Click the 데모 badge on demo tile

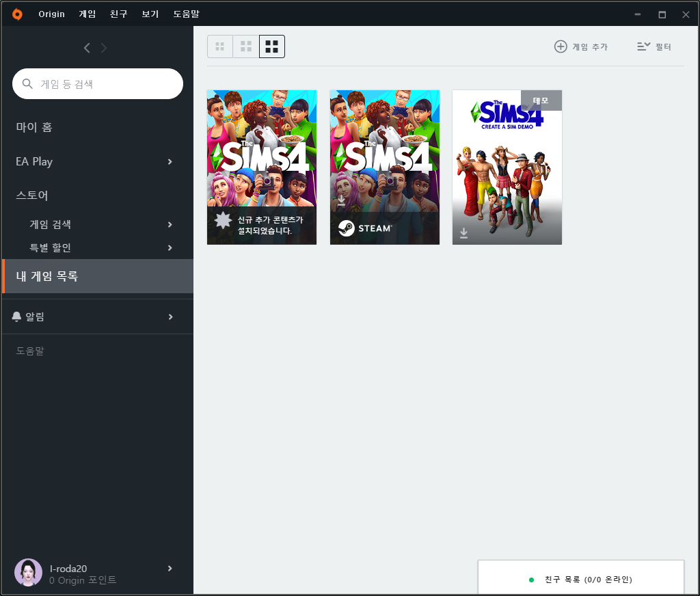pyautogui.click(x=541, y=101)
